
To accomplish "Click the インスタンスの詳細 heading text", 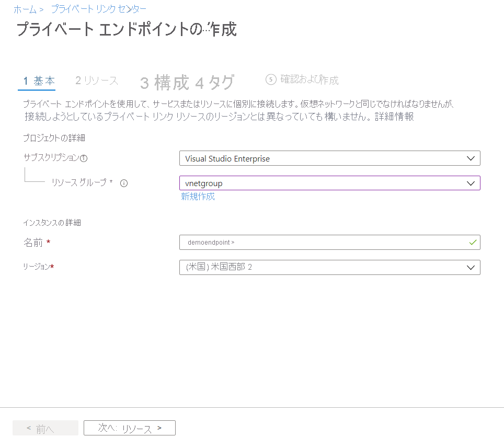I will [x=52, y=222].
